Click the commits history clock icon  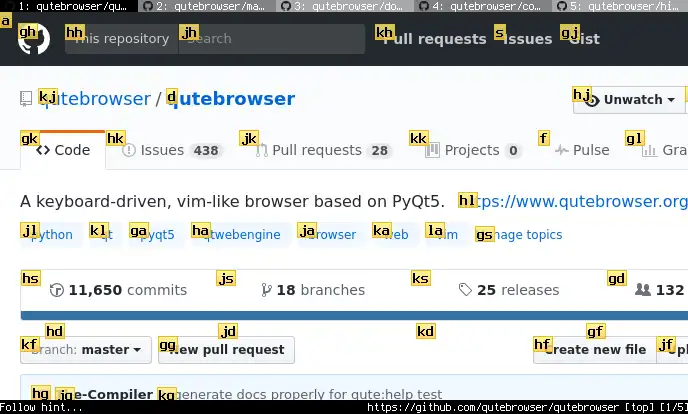coord(57,290)
